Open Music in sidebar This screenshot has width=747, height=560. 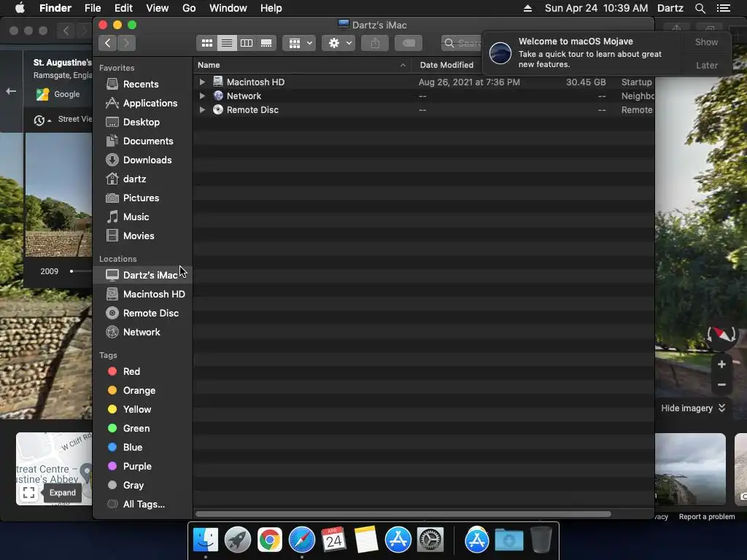click(x=136, y=217)
